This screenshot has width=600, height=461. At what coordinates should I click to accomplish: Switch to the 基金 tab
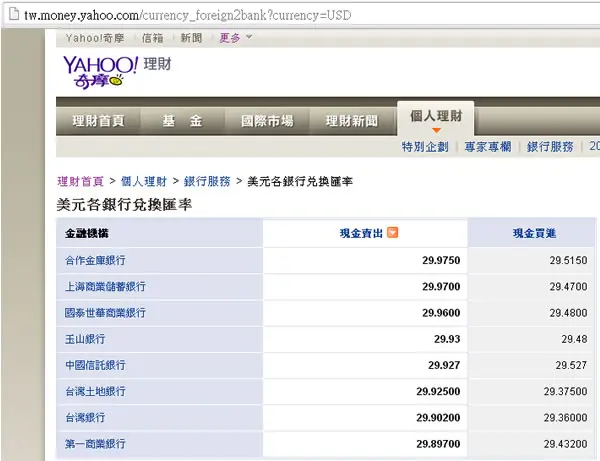pyautogui.click(x=183, y=121)
